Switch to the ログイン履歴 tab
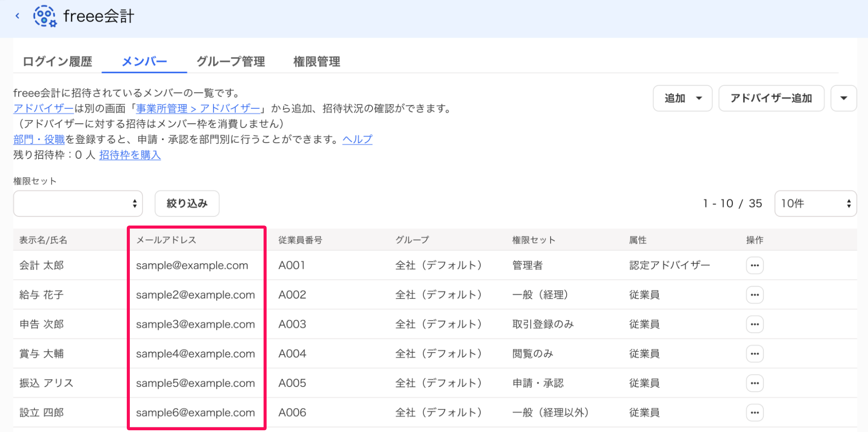This screenshot has height=432, width=868. 57,62
